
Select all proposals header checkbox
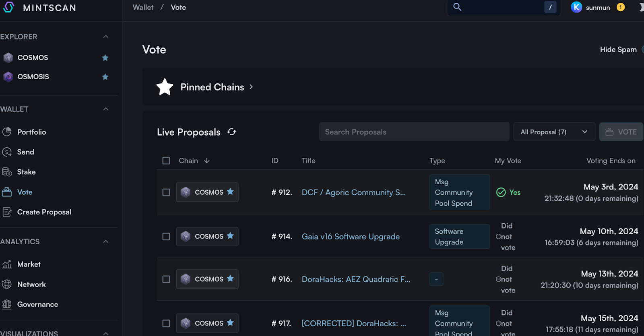coord(166,161)
